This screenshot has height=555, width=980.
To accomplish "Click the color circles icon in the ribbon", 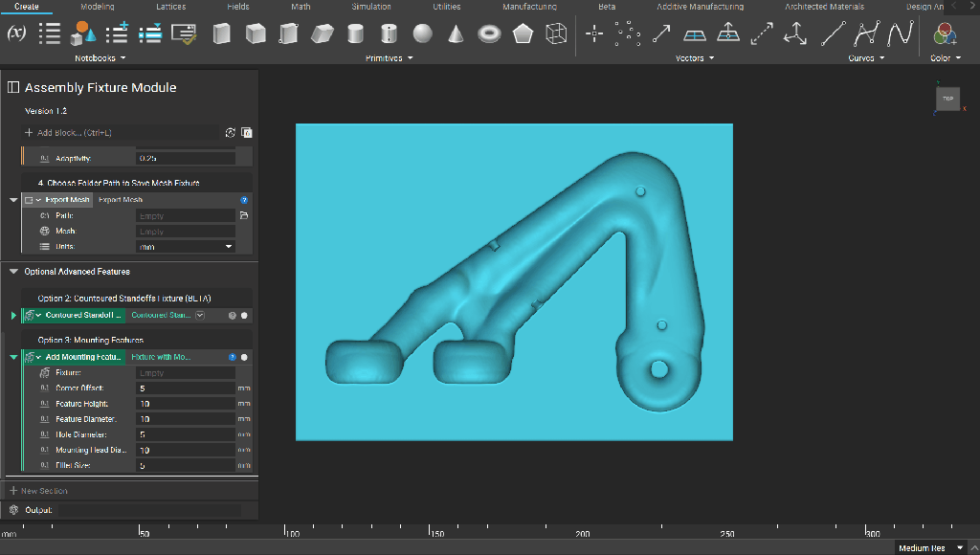I will (945, 34).
